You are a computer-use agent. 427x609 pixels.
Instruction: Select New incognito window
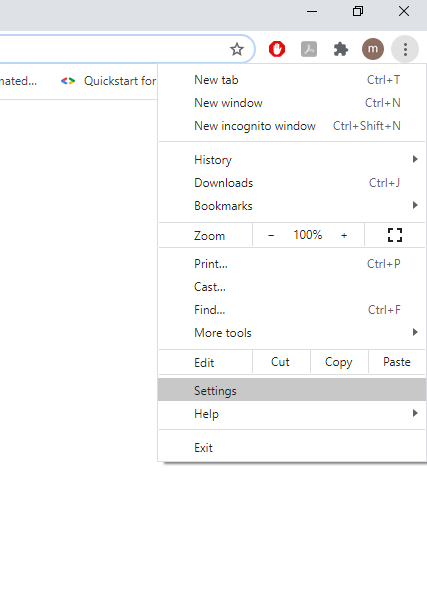[x=292, y=126]
